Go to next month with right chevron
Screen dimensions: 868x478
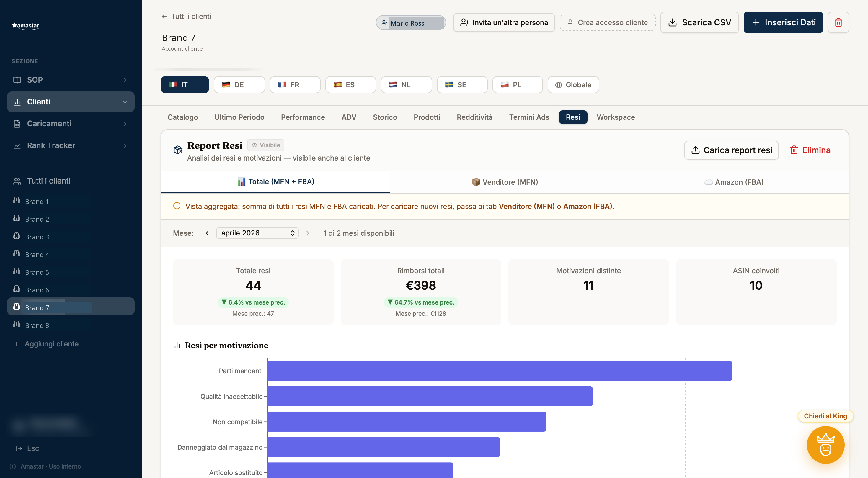(x=307, y=233)
